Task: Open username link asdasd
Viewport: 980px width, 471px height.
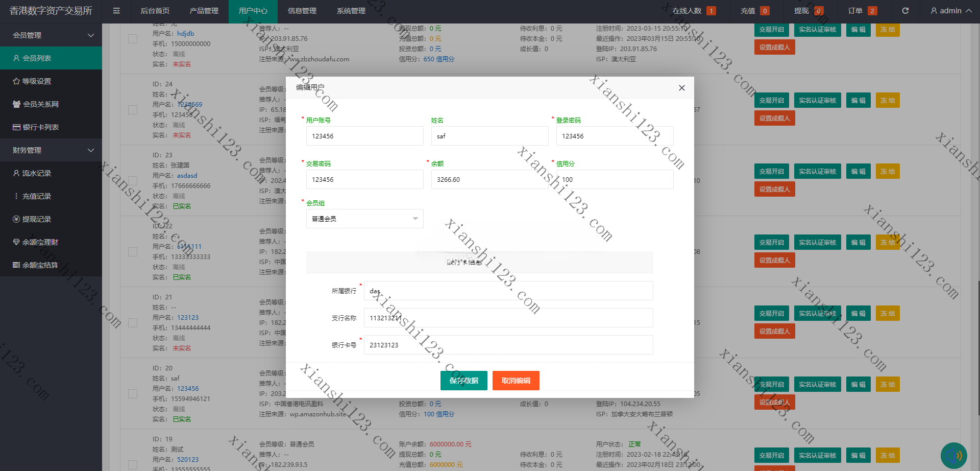Action: pyautogui.click(x=187, y=176)
